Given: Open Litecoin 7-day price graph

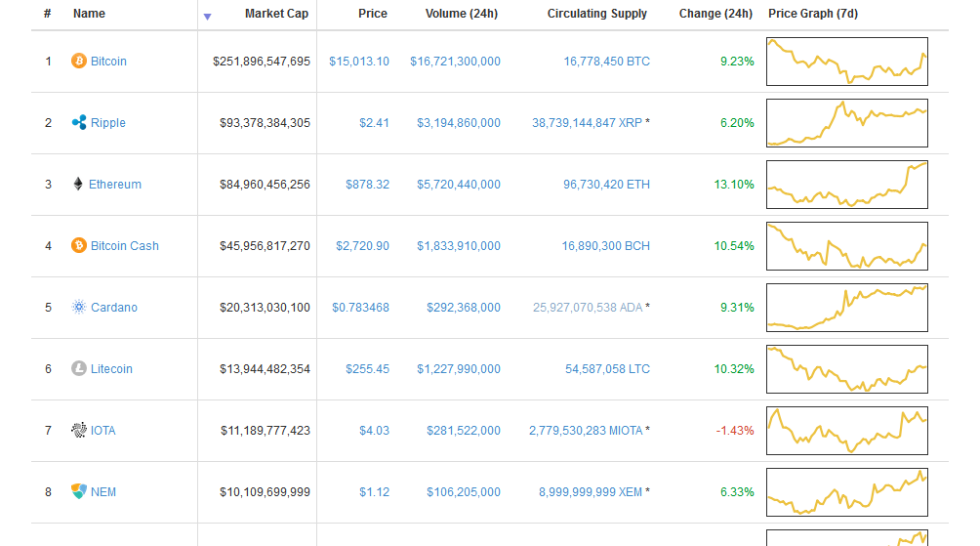Looking at the screenshot, I should [x=847, y=369].
